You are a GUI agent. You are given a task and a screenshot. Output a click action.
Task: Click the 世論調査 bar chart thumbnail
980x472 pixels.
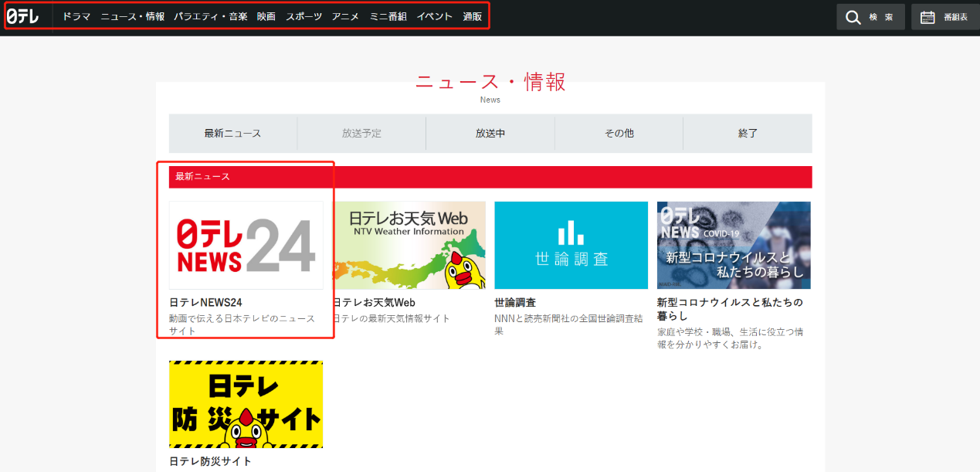[x=571, y=246]
